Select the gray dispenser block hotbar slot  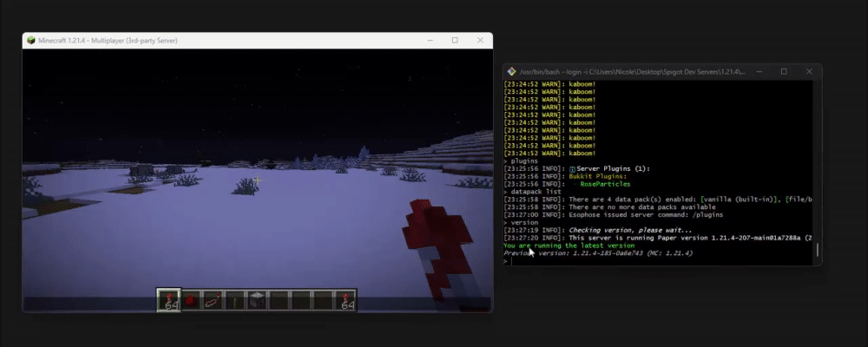tap(258, 300)
